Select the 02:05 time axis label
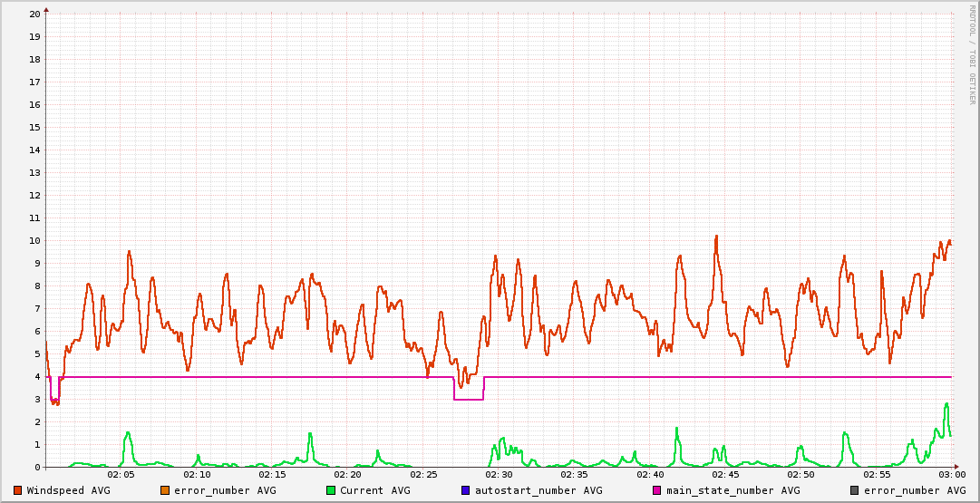The width and height of the screenshot is (980, 503). 121,475
